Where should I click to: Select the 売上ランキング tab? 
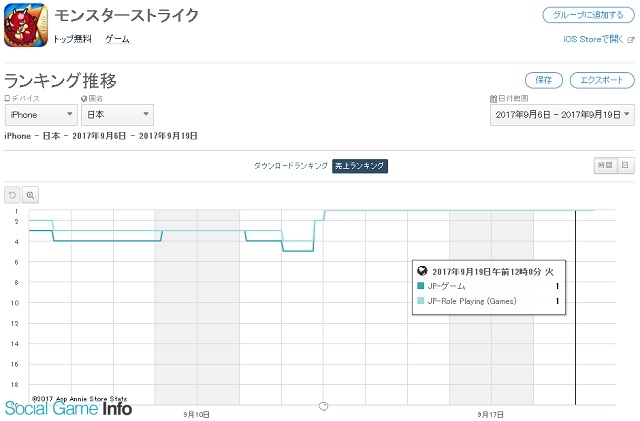point(360,165)
